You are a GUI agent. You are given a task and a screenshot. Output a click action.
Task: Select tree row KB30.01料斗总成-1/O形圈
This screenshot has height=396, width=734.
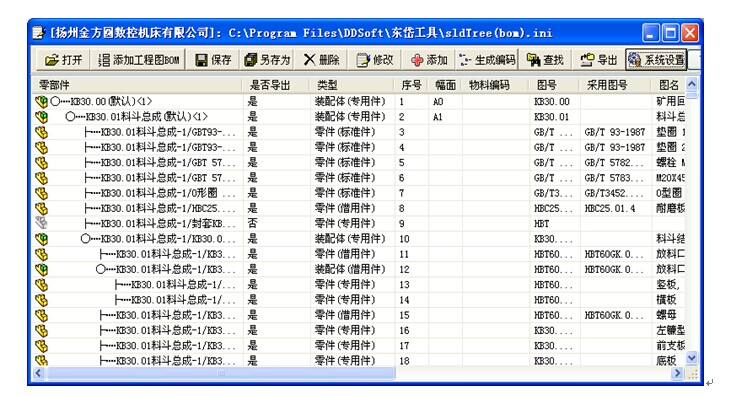[x=160, y=193]
